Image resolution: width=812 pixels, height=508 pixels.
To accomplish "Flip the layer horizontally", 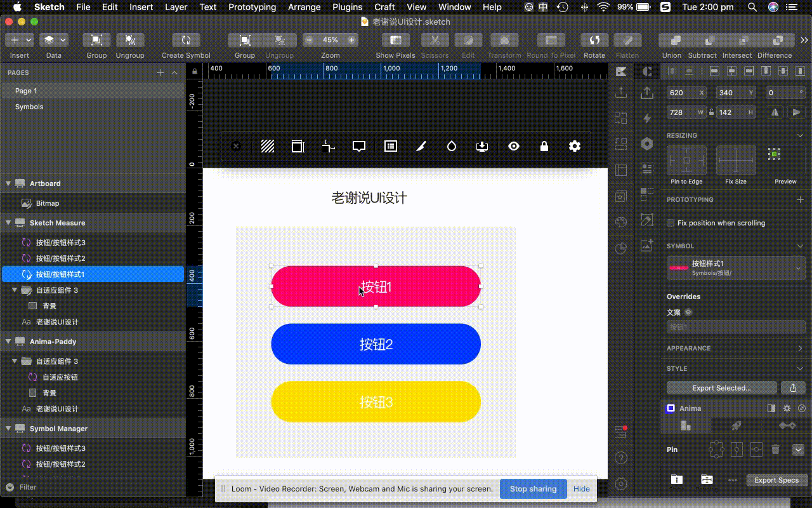I will click(x=775, y=112).
